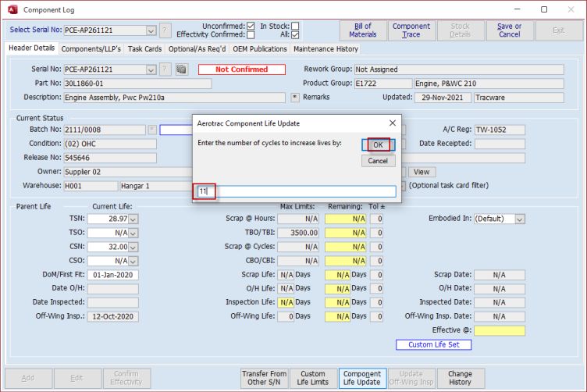Click the Save or Cancel button
587x392 pixels.
click(x=509, y=30)
